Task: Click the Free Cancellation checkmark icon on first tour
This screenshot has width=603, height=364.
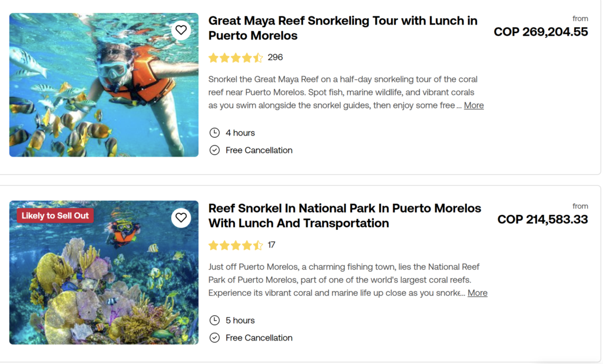Action: 215,150
